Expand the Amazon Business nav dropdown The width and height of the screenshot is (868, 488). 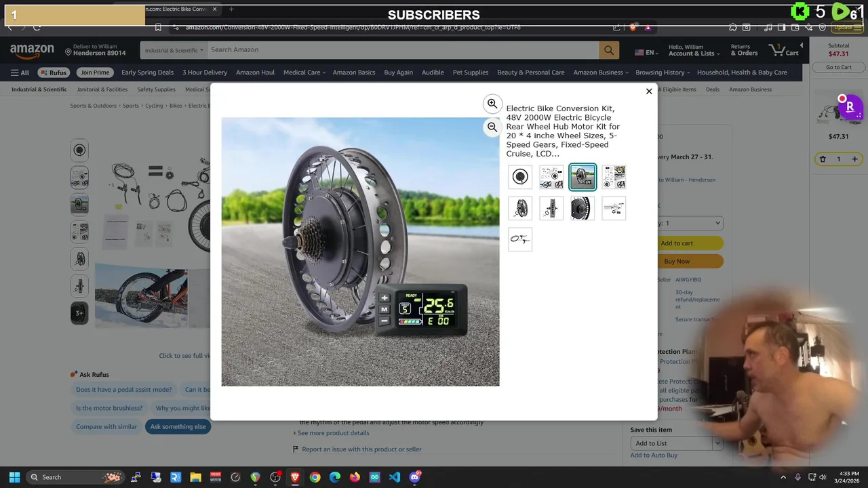(x=601, y=73)
